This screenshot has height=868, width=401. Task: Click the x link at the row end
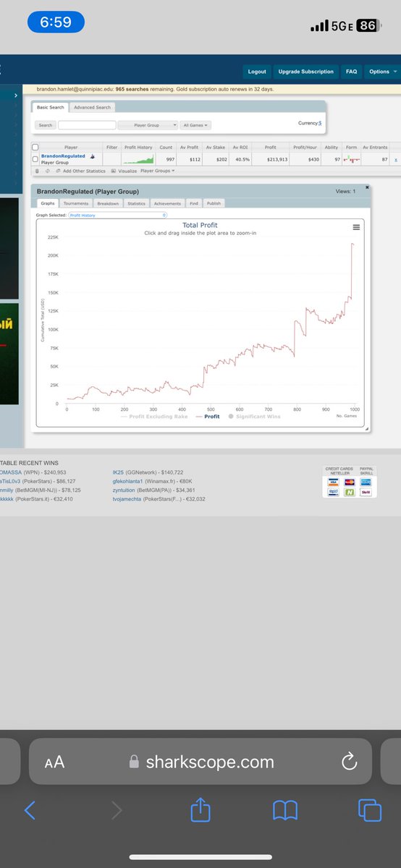tap(395, 158)
